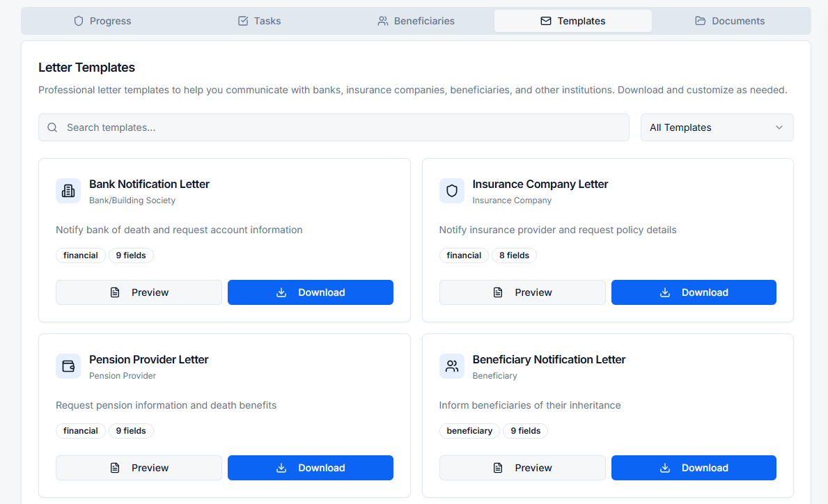Click the folder icon on the Documents tab
This screenshot has width=828, height=504.
(700, 21)
